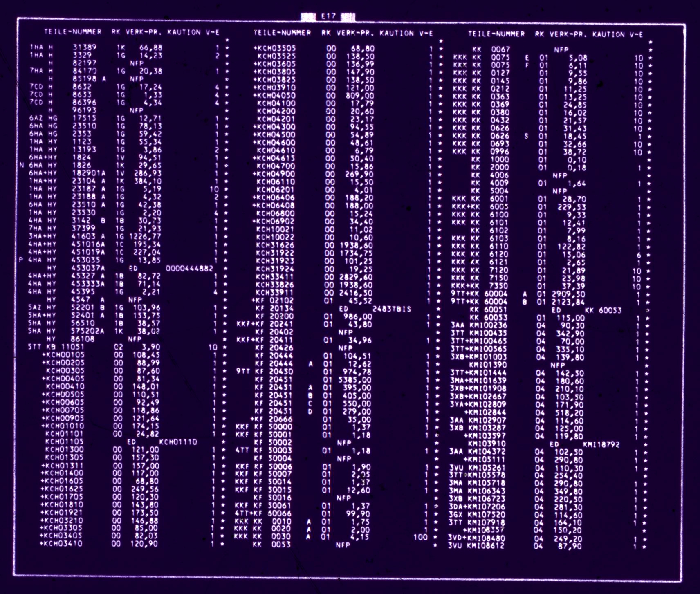Click part number 453333A

88,284
